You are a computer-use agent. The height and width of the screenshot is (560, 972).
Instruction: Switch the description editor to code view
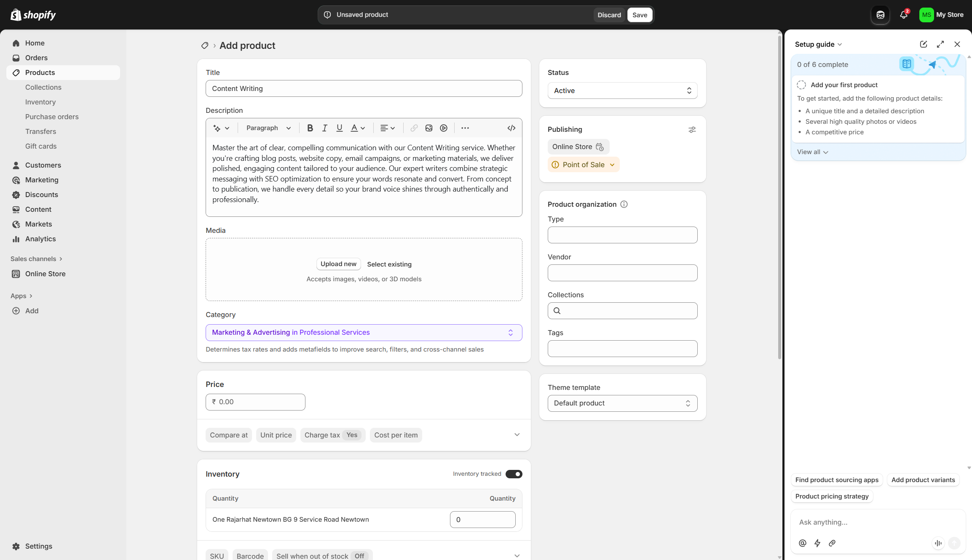coord(511,128)
